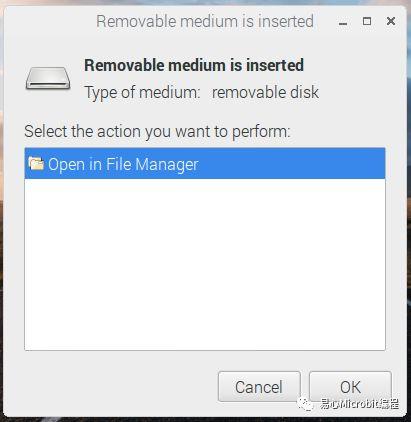411x422 pixels.
Task: Maximize the dialog window
Action: pyautogui.click(x=367, y=21)
